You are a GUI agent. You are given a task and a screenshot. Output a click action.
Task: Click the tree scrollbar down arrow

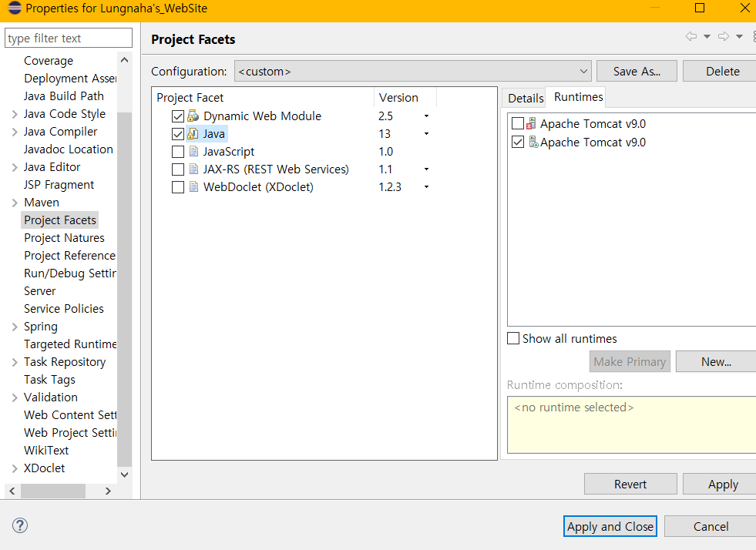[x=124, y=475]
